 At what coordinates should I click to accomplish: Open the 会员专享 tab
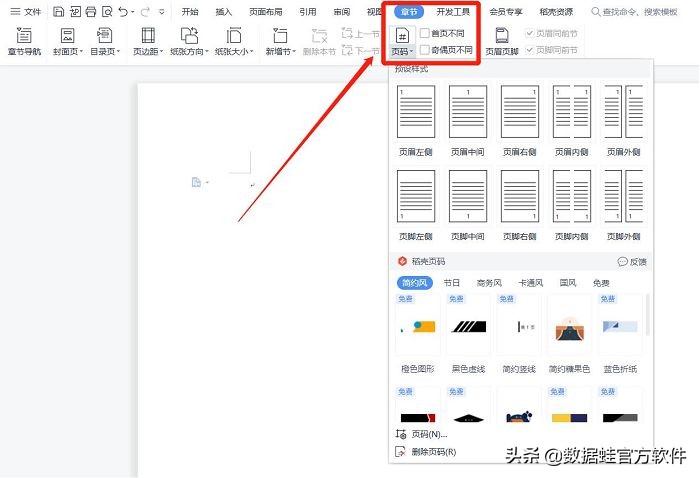click(506, 12)
